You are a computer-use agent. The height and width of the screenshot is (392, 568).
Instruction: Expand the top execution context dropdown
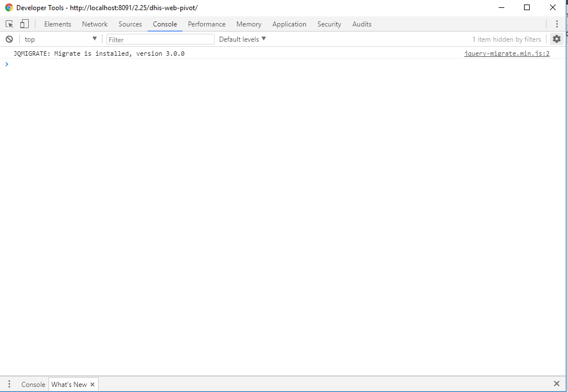click(x=60, y=39)
